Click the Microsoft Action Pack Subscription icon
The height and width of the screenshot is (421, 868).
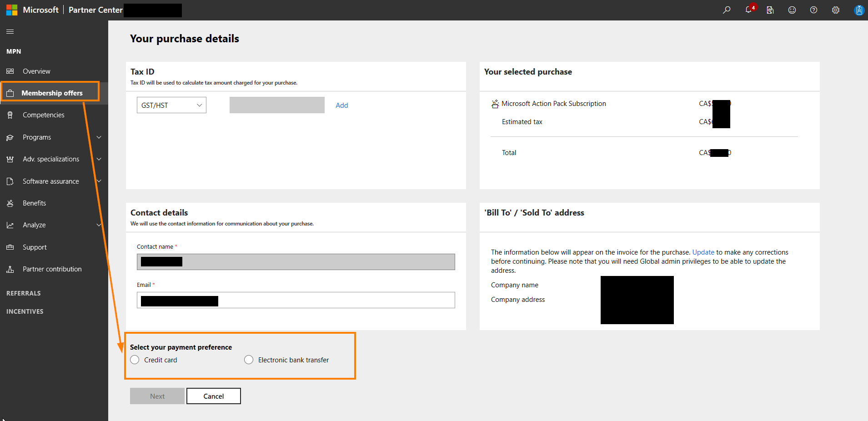pyautogui.click(x=495, y=104)
